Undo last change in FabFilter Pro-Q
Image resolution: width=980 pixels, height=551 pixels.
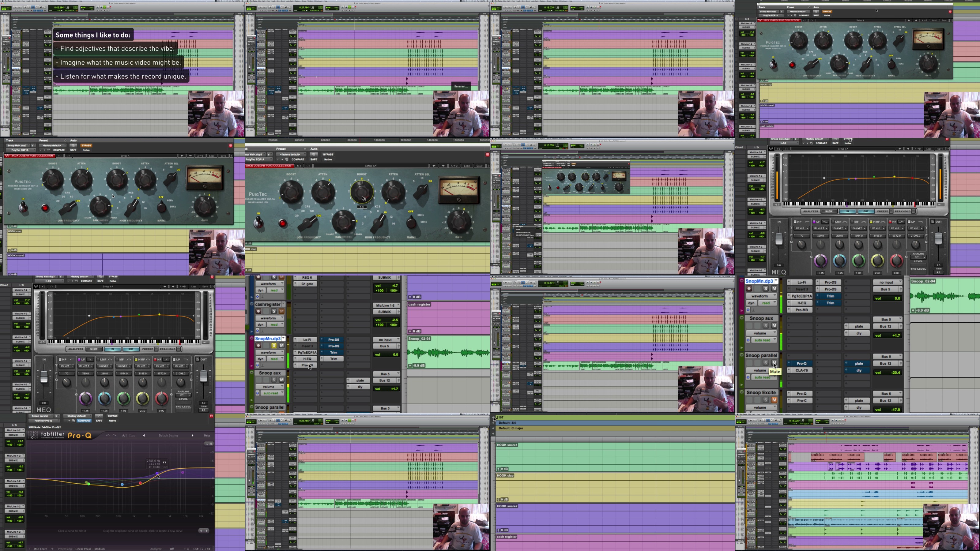(108, 435)
